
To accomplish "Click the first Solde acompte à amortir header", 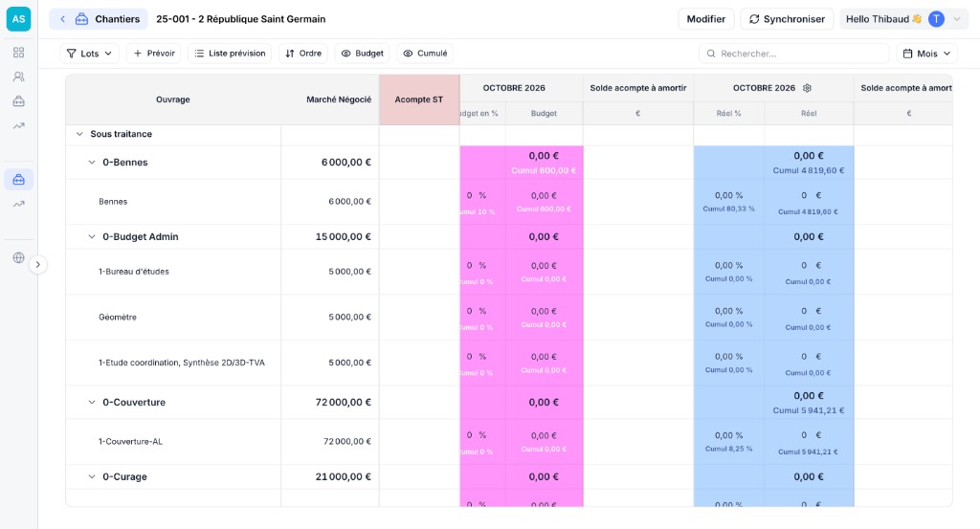I will 638,88.
